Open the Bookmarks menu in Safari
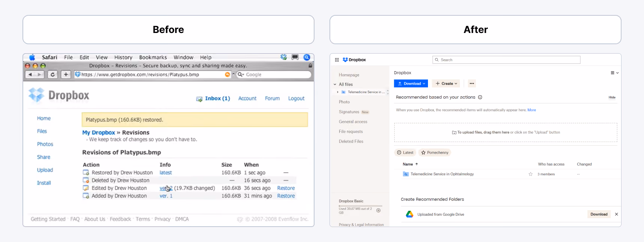 (x=153, y=57)
